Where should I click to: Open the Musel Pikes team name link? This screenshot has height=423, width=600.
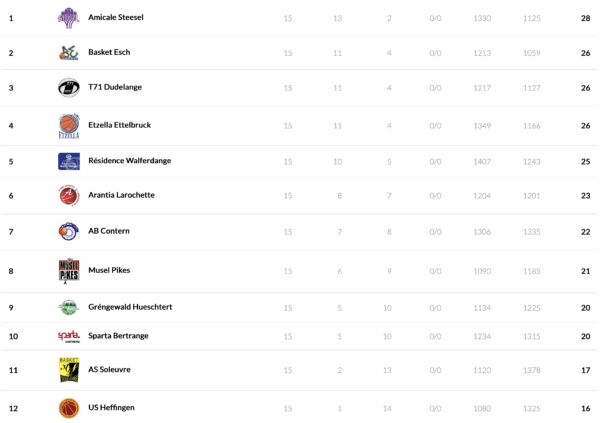click(x=109, y=271)
